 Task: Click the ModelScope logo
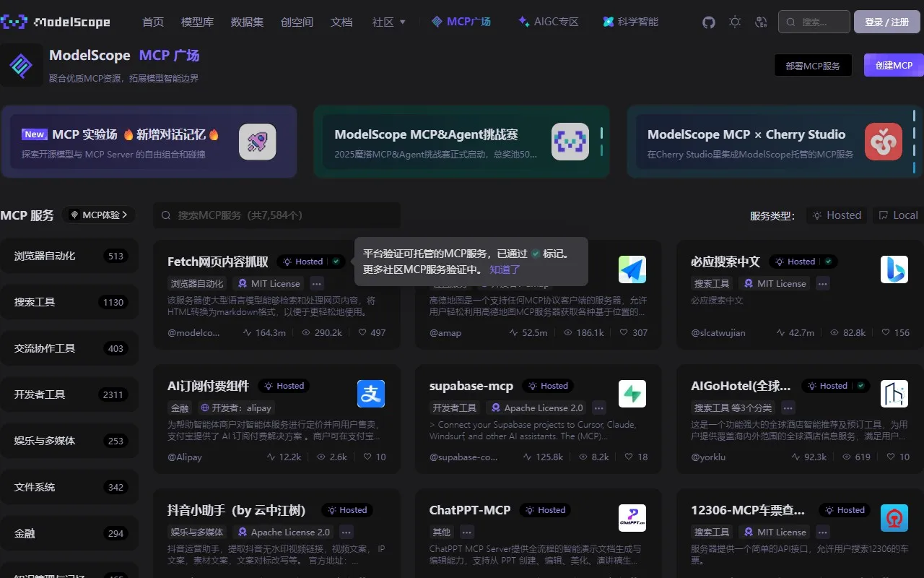click(x=56, y=21)
